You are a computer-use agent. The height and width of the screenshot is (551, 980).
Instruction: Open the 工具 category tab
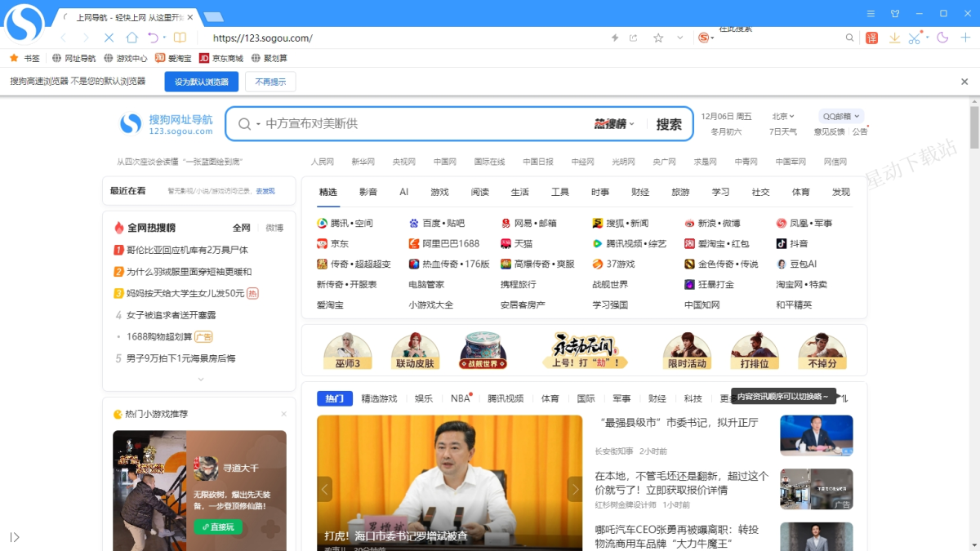tap(560, 192)
